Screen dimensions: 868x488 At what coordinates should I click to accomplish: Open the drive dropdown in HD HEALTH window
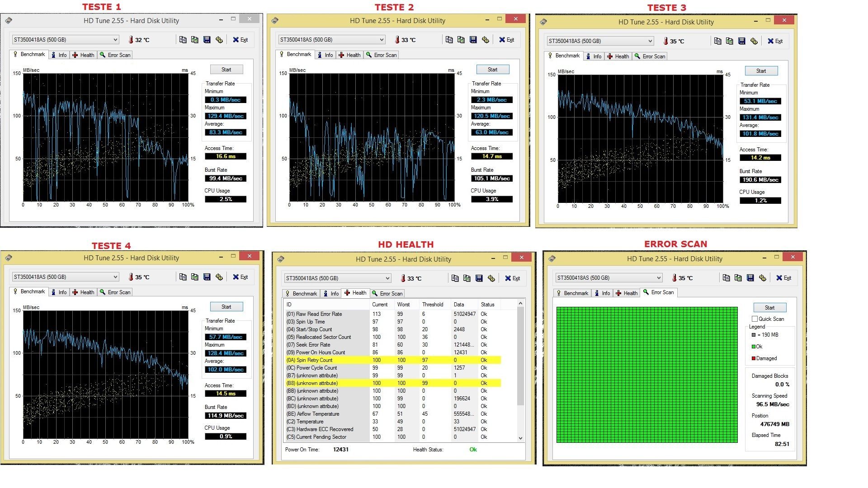click(338, 278)
